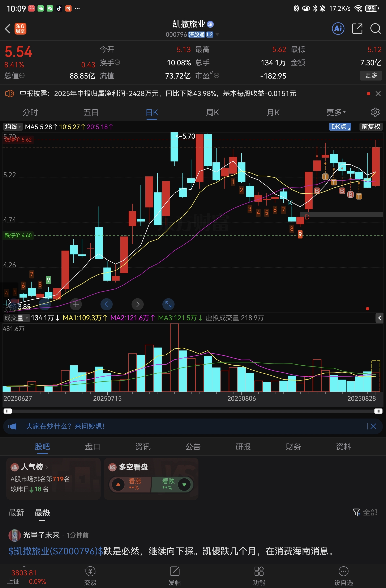The width and height of the screenshot is (386, 588).
Task: Open $凯撒旅业(SZ000796)$ stock link
Action: tap(56, 551)
